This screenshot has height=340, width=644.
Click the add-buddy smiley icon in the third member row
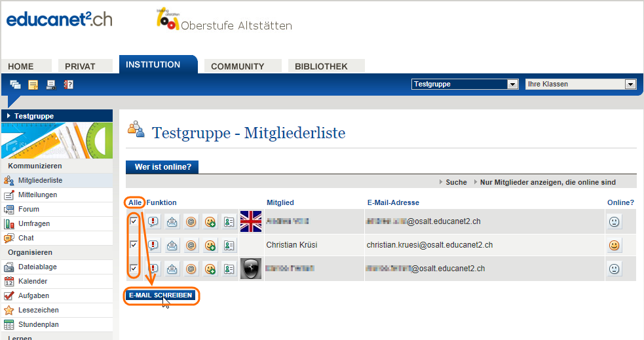tap(210, 269)
